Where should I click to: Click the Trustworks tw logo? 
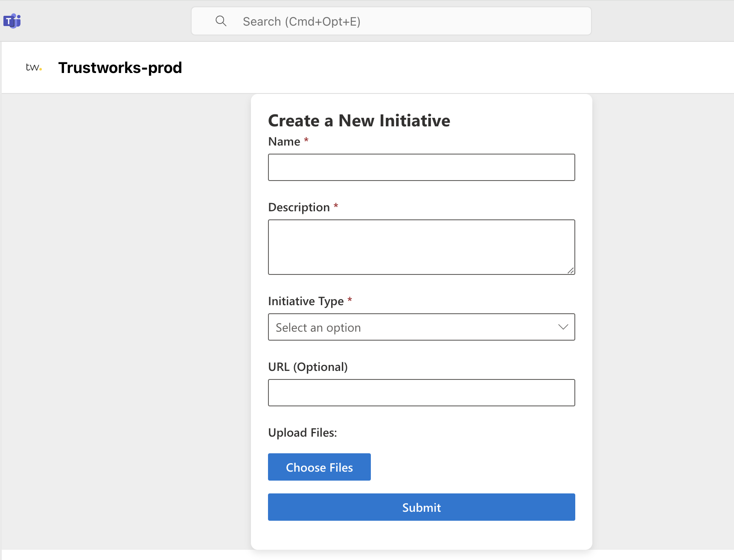click(34, 67)
